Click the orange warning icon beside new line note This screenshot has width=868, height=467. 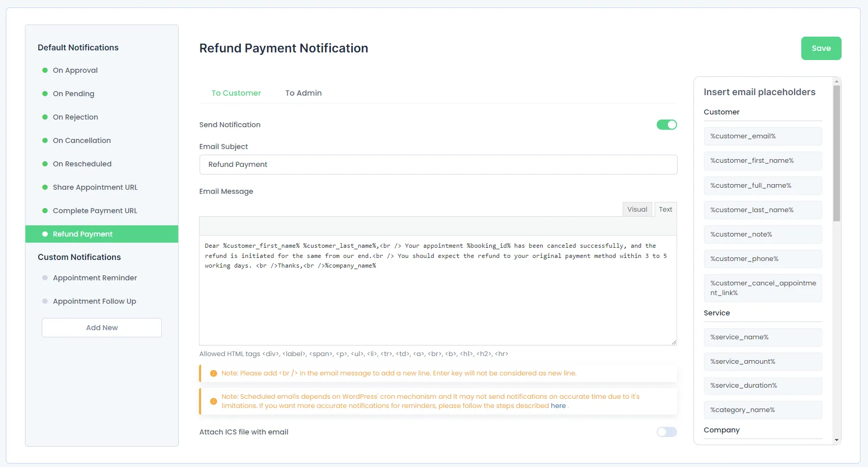tap(214, 373)
